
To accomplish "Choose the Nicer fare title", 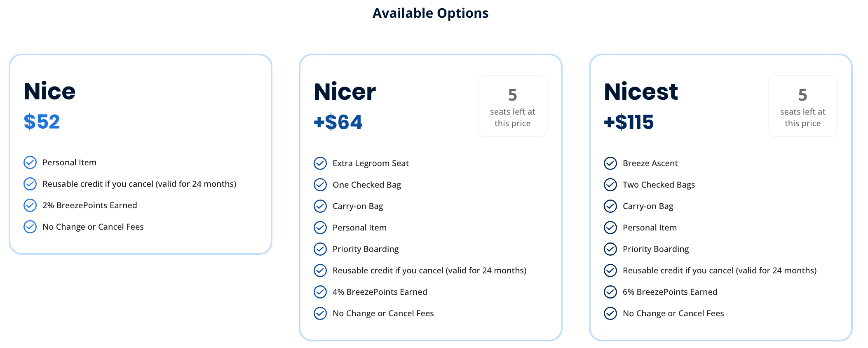I will click(345, 92).
